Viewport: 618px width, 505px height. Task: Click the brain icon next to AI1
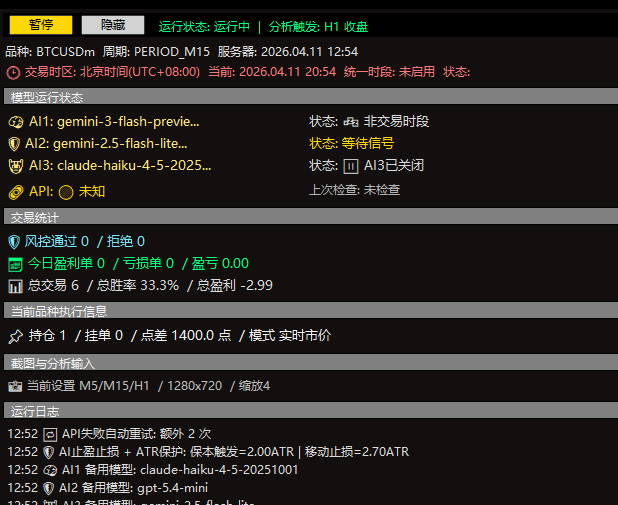[x=16, y=122]
